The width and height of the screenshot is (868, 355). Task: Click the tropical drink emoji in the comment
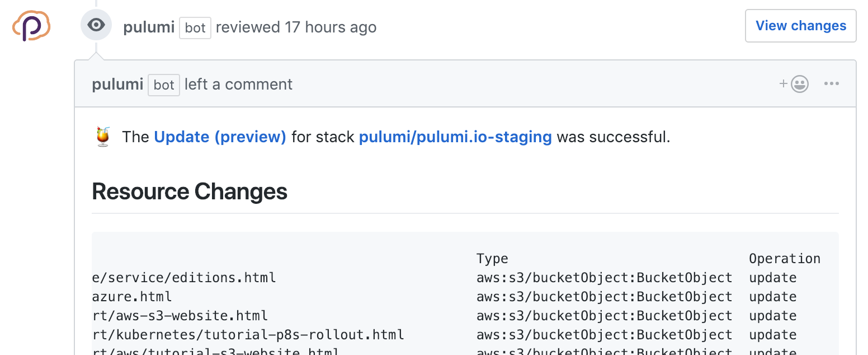pyautogui.click(x=102, y=135)
